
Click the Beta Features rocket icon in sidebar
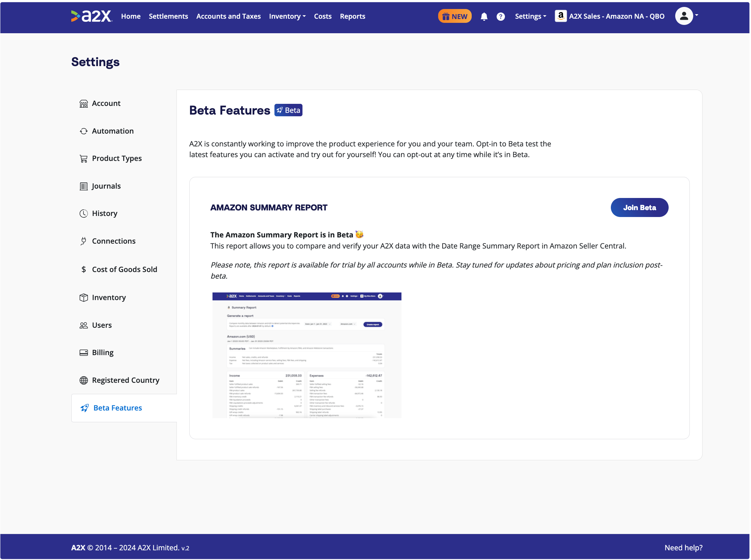(x=85, y=408)
